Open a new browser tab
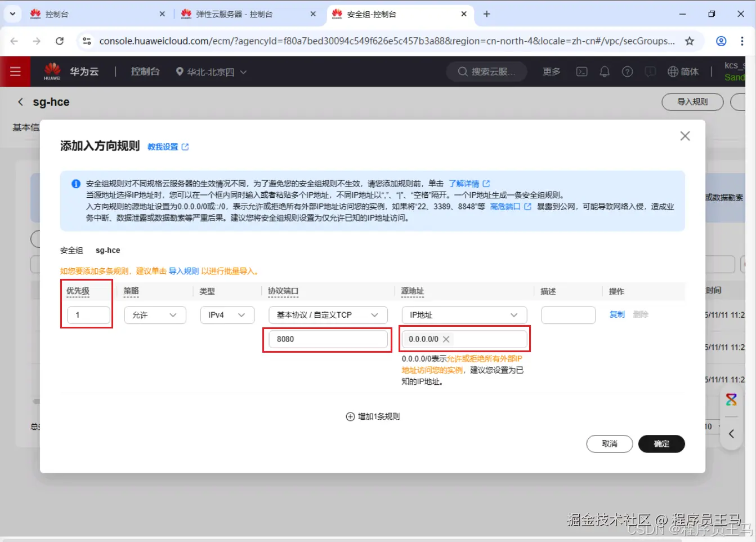The height and width of the screenshot is (542, 756). [x=486, y=14]
